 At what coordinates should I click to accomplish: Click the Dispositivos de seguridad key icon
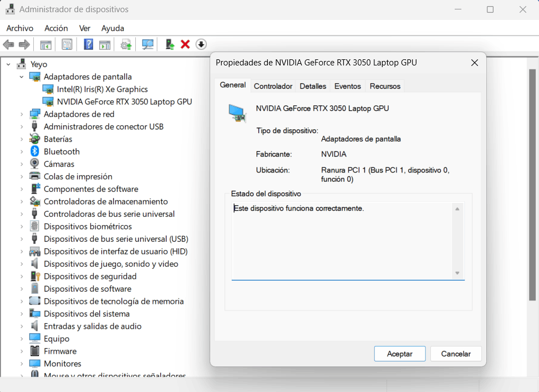[x=35, y=276]
